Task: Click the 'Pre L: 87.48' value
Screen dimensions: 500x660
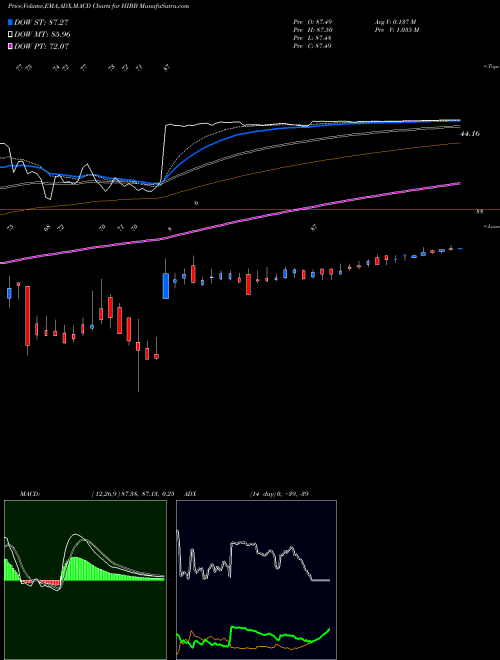Action: (x=312, y=38)
